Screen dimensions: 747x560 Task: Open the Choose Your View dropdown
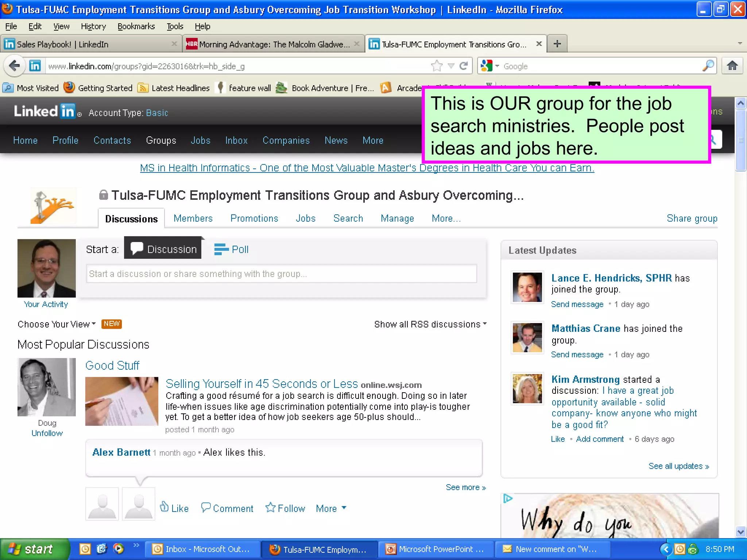[x=57, y=324]
